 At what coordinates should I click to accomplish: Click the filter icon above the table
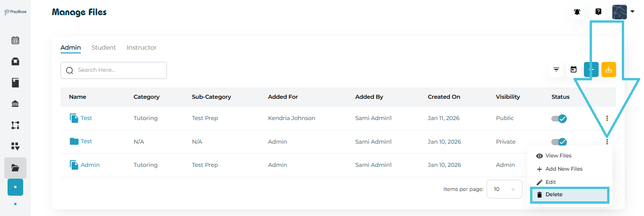pos(557,70)
